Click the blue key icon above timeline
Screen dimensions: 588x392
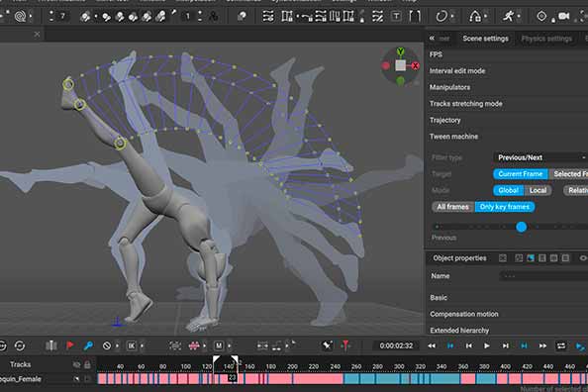click(88, 345)
